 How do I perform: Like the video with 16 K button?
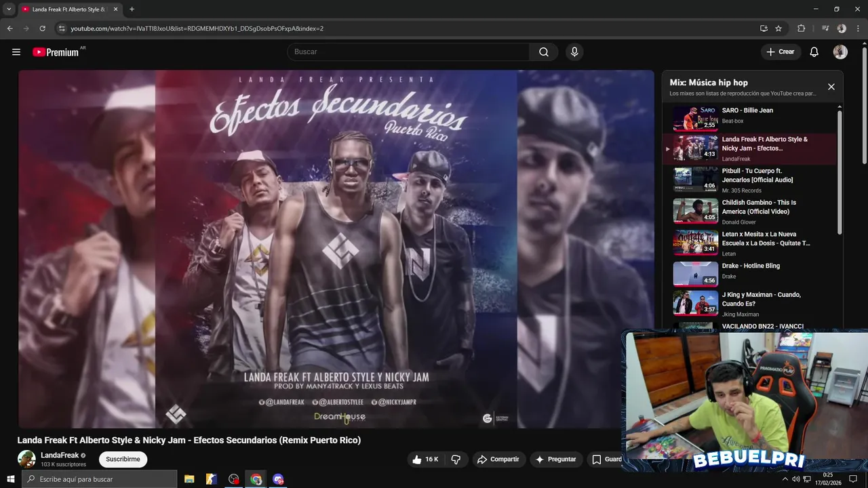point(425,460)
